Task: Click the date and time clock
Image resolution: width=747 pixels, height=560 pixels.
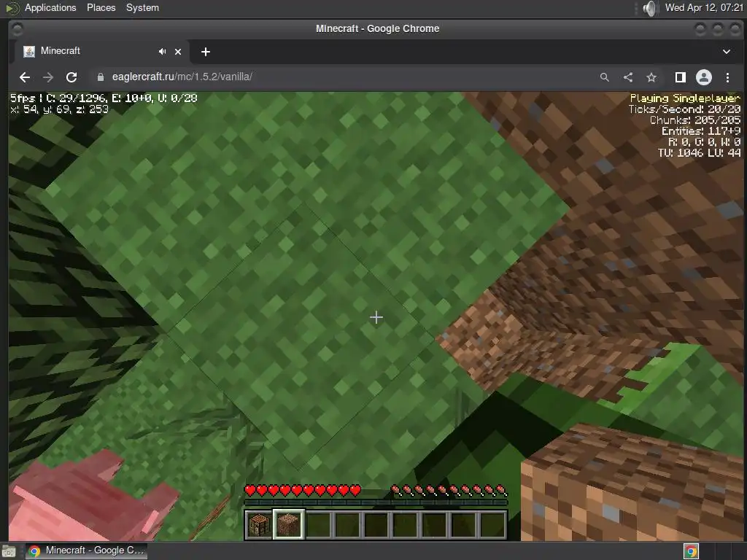Action: click(x=704, y=7)
